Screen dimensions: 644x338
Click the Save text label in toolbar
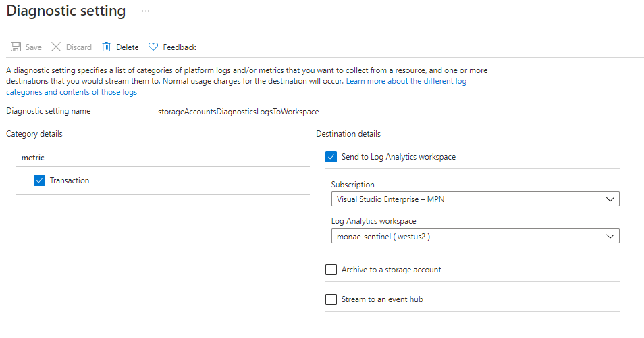pos(33,47)
